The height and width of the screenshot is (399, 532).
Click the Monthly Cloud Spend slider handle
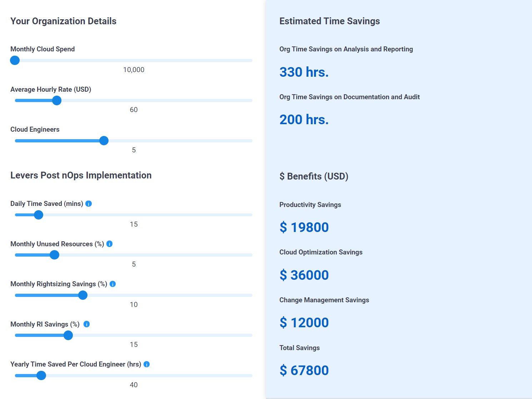(15, 60)
